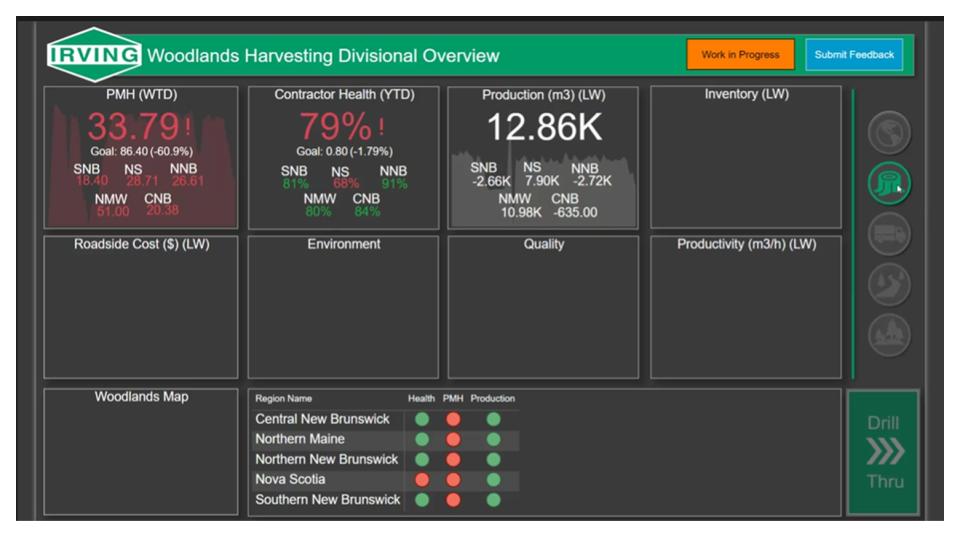This screenshot has width=960, height=540.
Task: Select the Nova Scotia region name
Action: coord(290,479)
